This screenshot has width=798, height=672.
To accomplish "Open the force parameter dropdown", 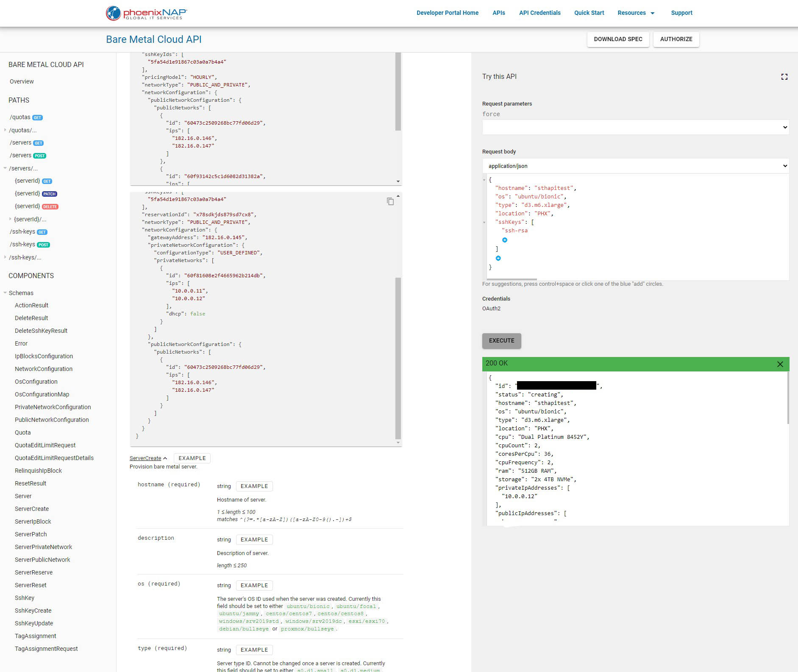I will point(636,127).
